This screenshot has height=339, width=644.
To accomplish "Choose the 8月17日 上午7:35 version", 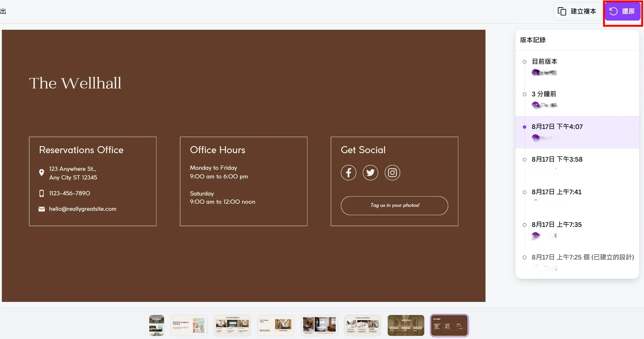I will 556,225.
